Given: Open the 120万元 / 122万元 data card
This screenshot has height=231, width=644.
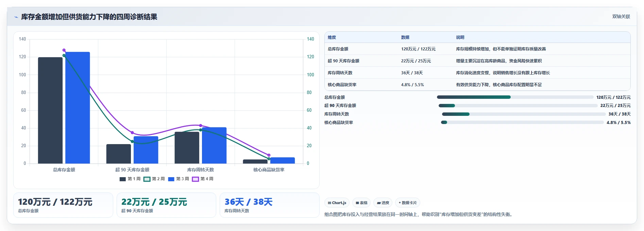Looking at the screenshot, I should click(x=63, y=205).
